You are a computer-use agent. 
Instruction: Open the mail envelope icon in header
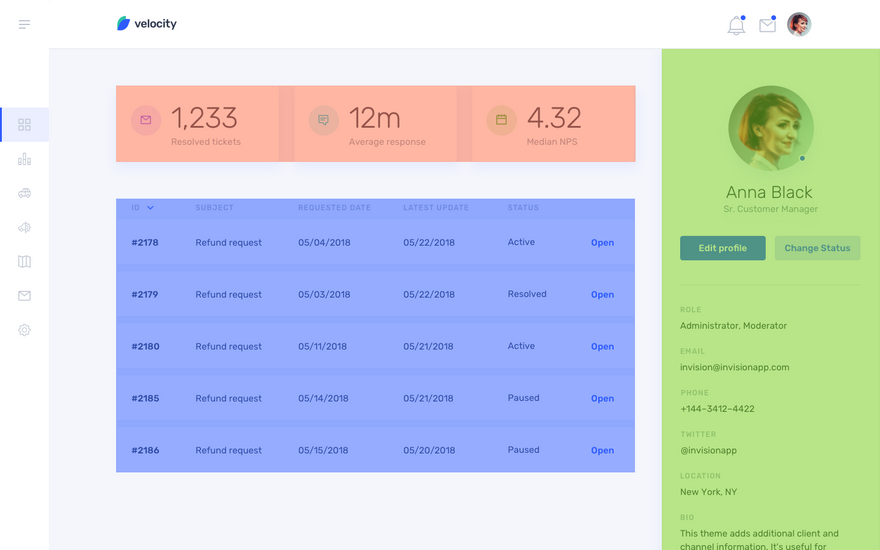pos(767,25)
